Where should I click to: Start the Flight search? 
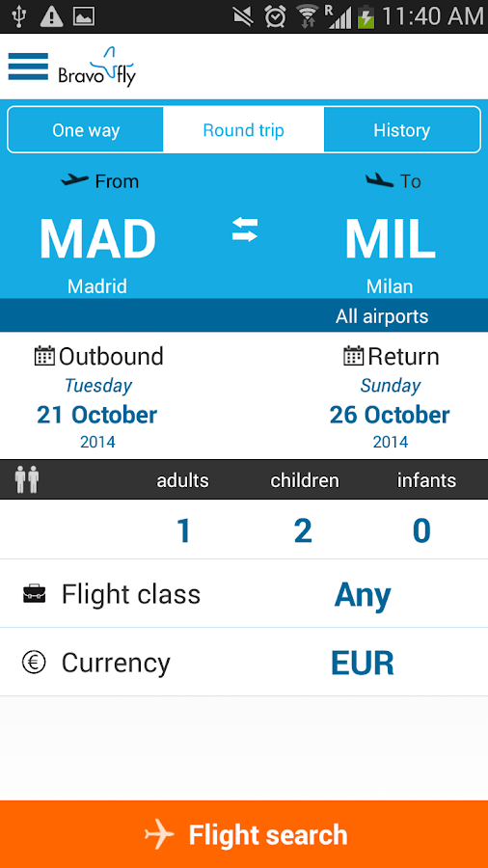(x=244, y=834)
